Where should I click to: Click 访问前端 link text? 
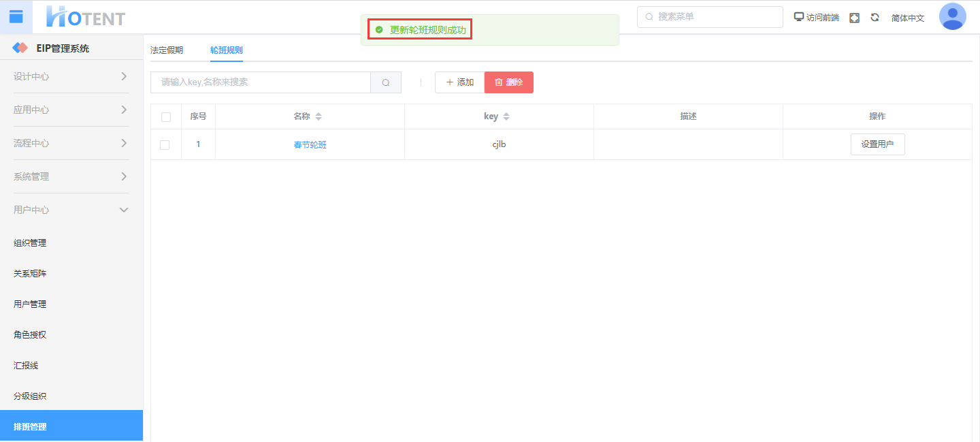pyautogui.click(x=823, y=18)
